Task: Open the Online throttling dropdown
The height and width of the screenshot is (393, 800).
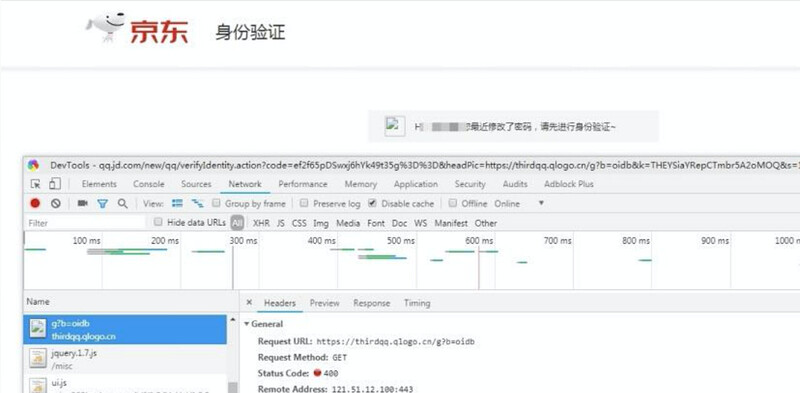Action: (519, 204)
